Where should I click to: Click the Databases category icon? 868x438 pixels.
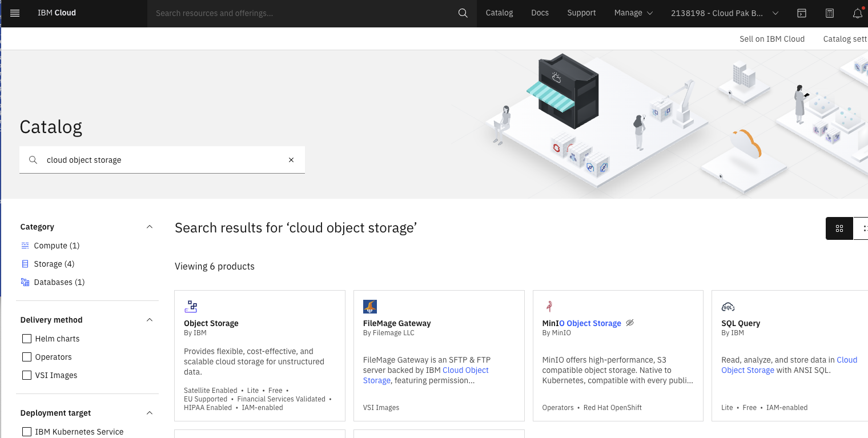(25, 282)
